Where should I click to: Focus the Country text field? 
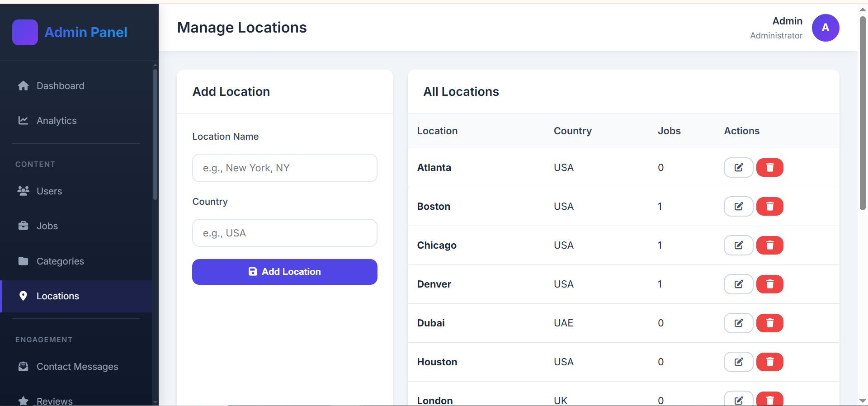coord(285,233)
